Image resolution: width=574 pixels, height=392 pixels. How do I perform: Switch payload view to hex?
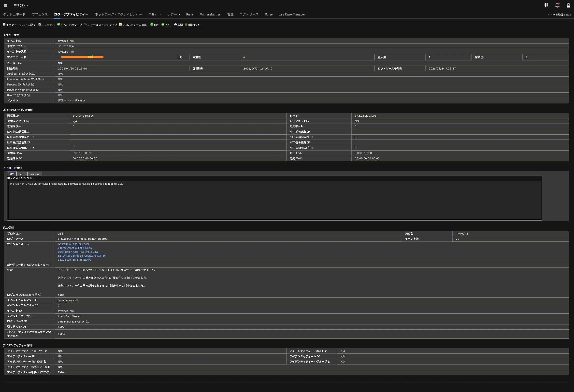coord(21,174)
